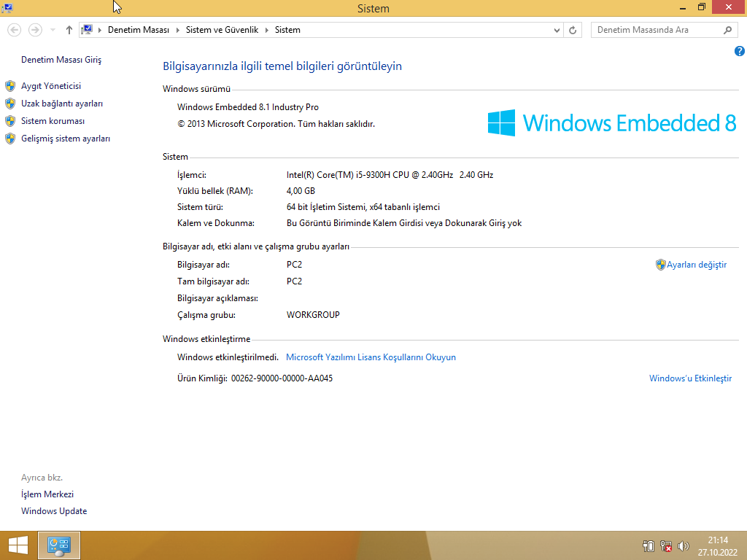Viewport: 747px width, 560px height.
Task: Click the 4,00 GB RAM value
Action: click(301, 191)
